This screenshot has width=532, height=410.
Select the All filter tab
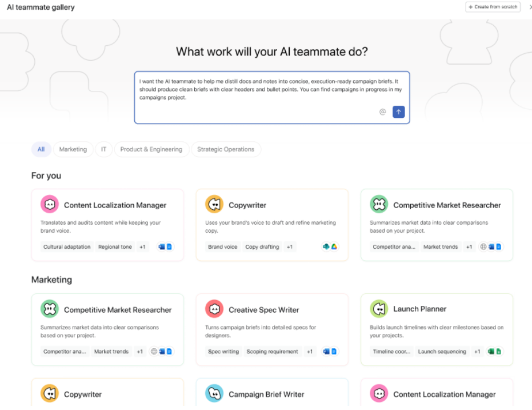coord(41,149)
